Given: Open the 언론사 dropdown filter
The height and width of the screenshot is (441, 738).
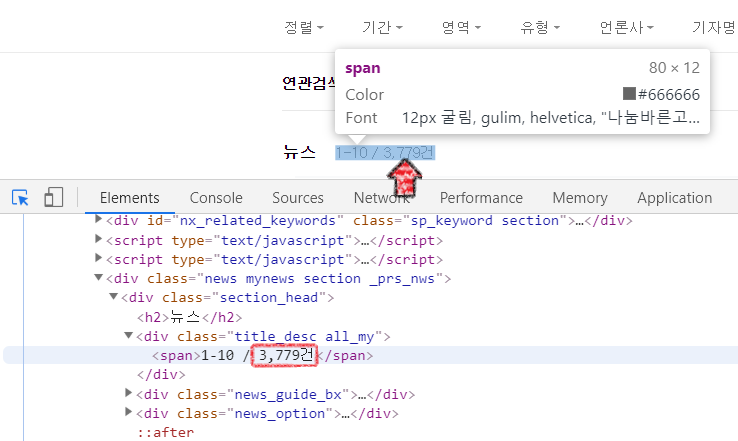Looking at the screenshot, I should click(626, 27).
